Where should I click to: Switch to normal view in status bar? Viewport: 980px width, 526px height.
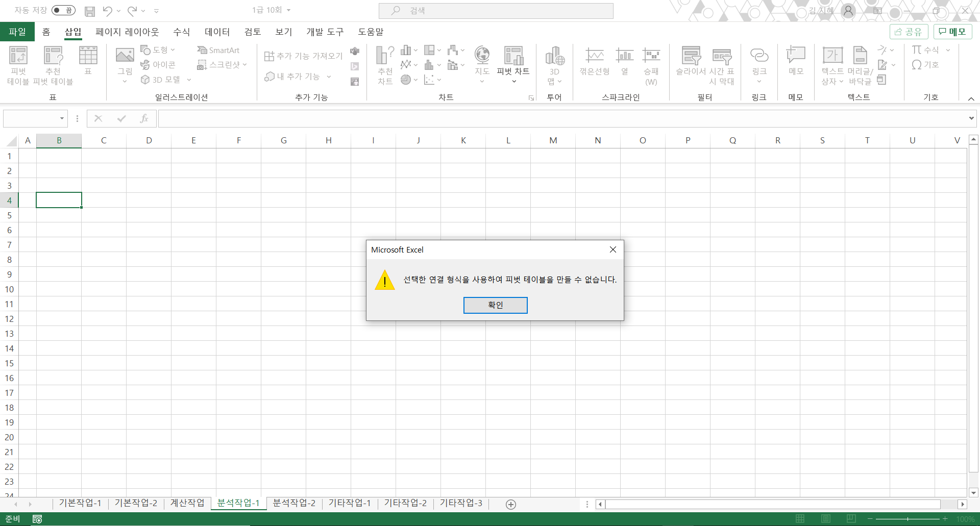(x=800, y=519)
